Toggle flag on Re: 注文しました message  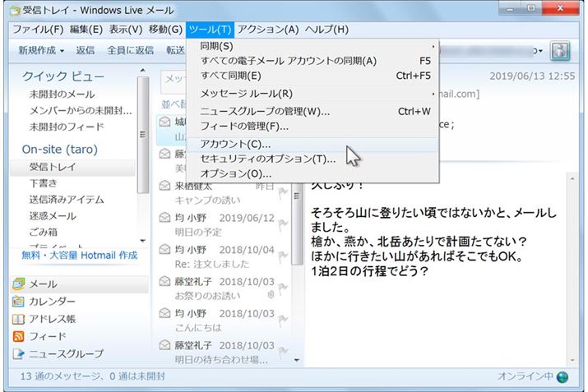(283, 256)
